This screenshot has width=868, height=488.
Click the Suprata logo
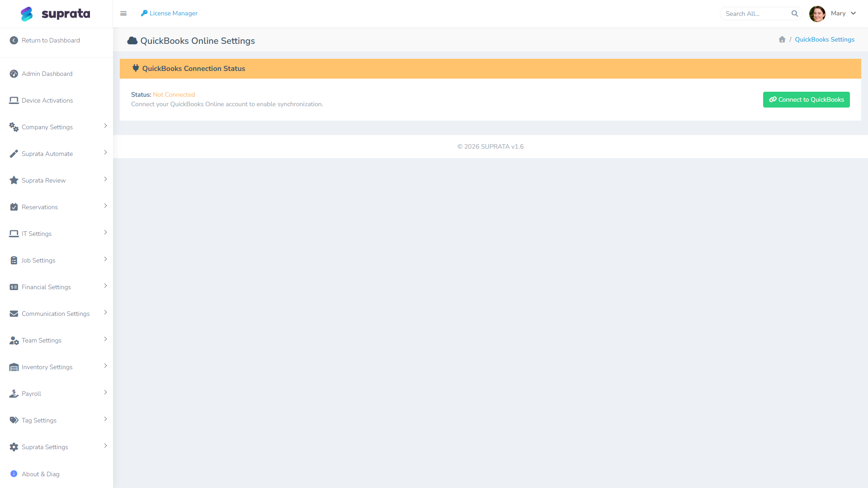(x=56, y=14)
